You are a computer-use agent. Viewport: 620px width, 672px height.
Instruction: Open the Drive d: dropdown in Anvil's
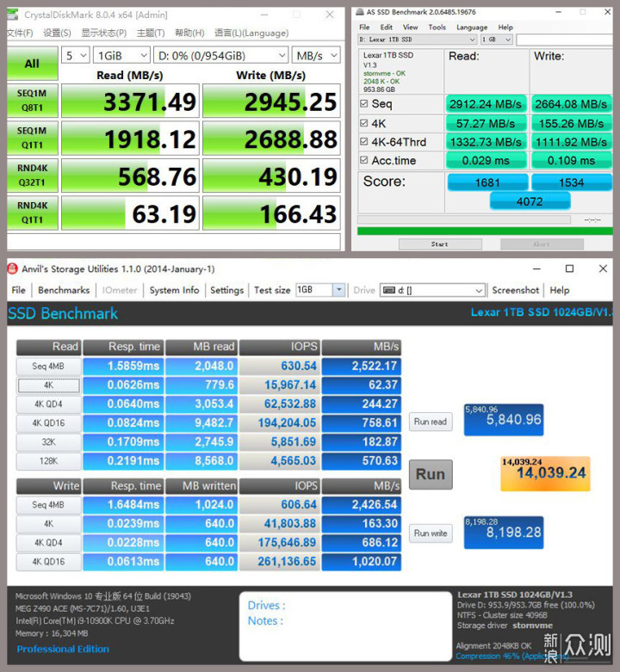(x=432, y=290)
